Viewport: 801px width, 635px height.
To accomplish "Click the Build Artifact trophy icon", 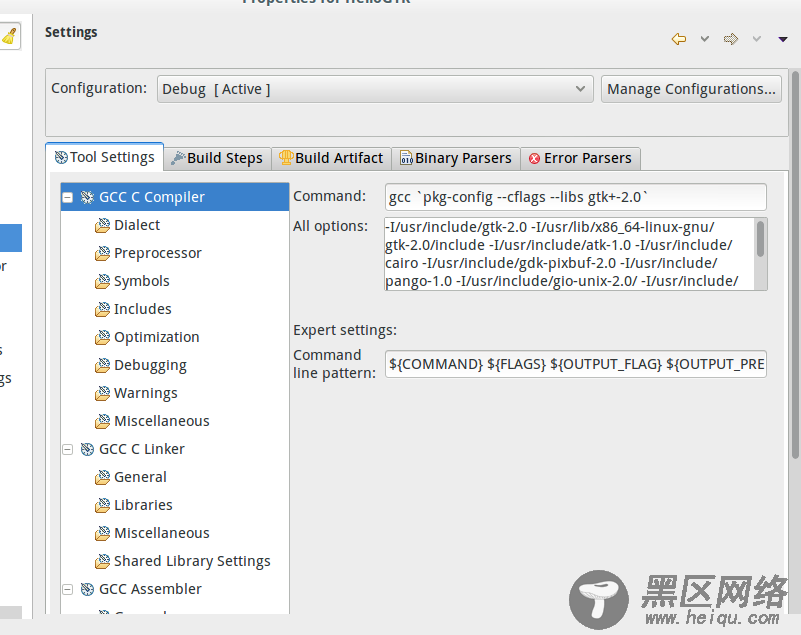I will (x=286, y=158).
